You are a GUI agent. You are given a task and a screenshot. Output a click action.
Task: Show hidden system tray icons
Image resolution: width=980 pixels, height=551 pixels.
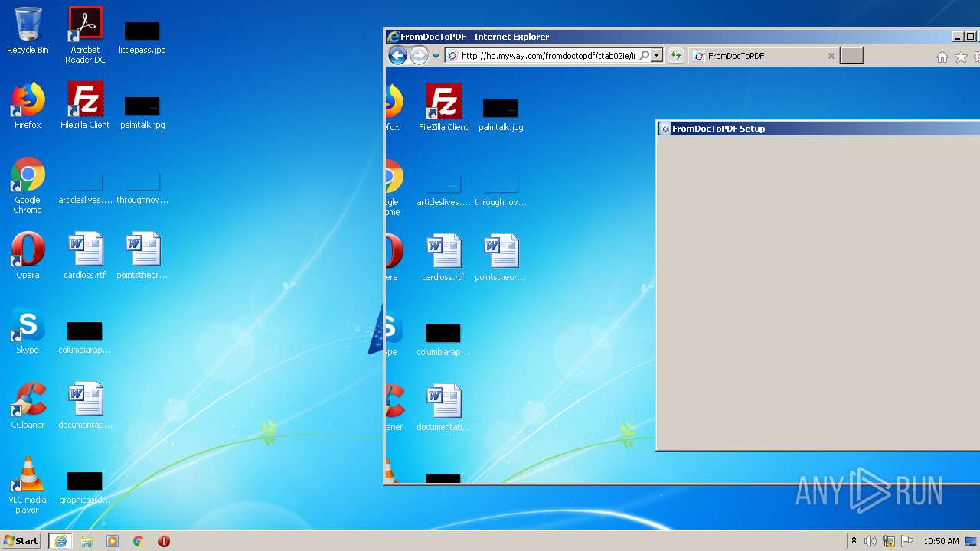click(854, 541)
